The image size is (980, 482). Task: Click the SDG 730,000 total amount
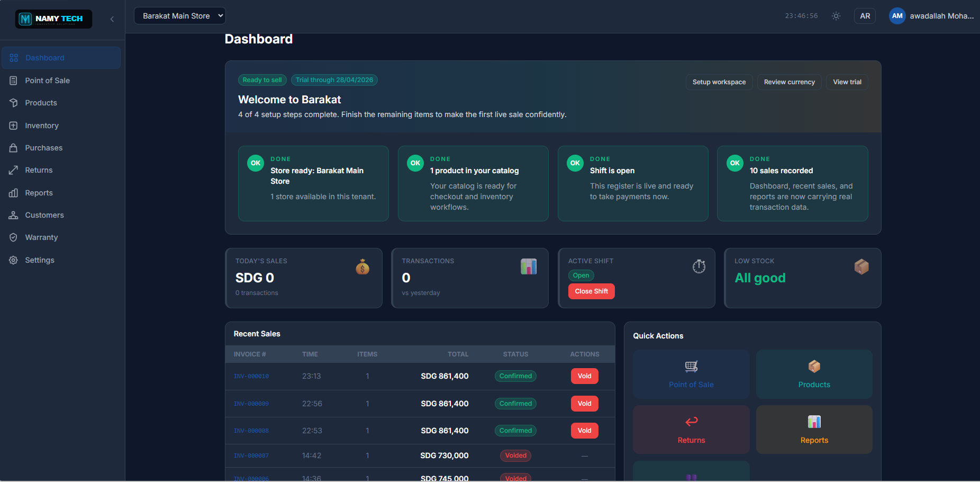point(444,456)
